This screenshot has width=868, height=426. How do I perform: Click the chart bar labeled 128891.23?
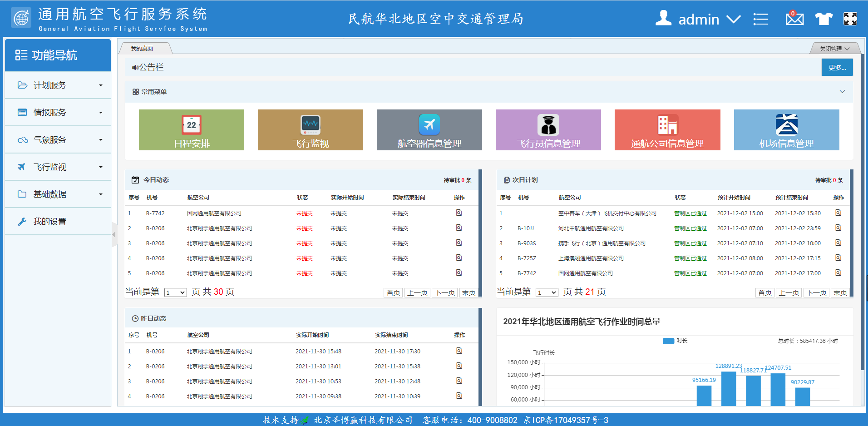pos(729,389)
